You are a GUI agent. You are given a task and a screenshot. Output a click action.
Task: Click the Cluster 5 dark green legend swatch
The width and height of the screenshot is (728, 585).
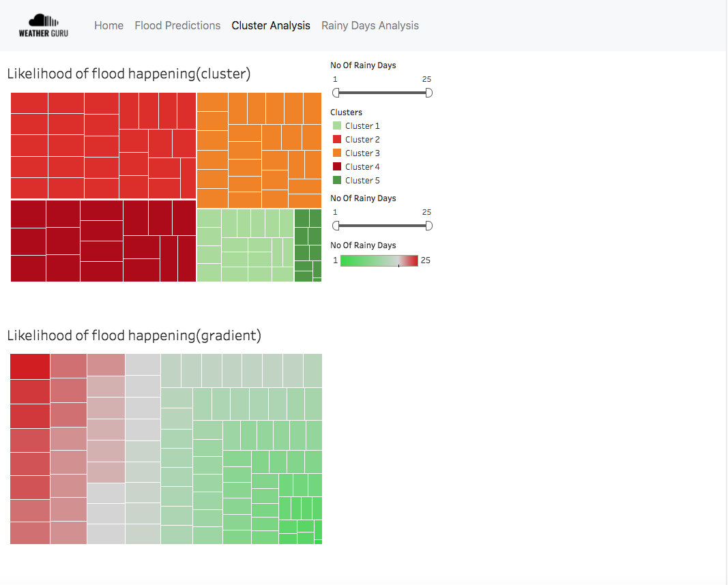(337, 181)
